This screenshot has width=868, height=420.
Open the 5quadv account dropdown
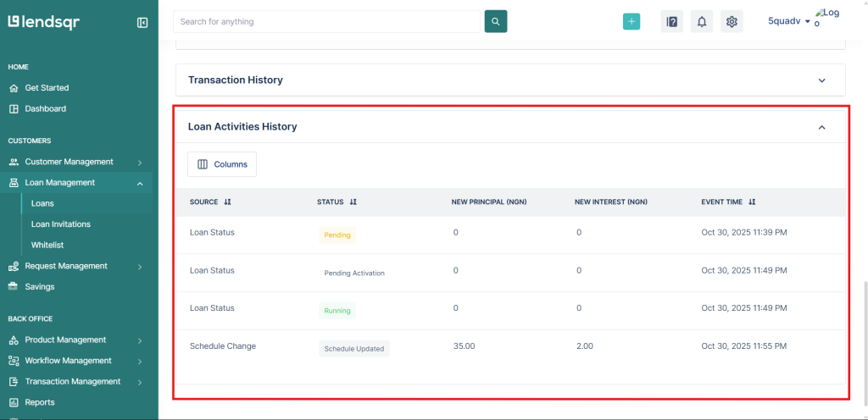point(789,21)
